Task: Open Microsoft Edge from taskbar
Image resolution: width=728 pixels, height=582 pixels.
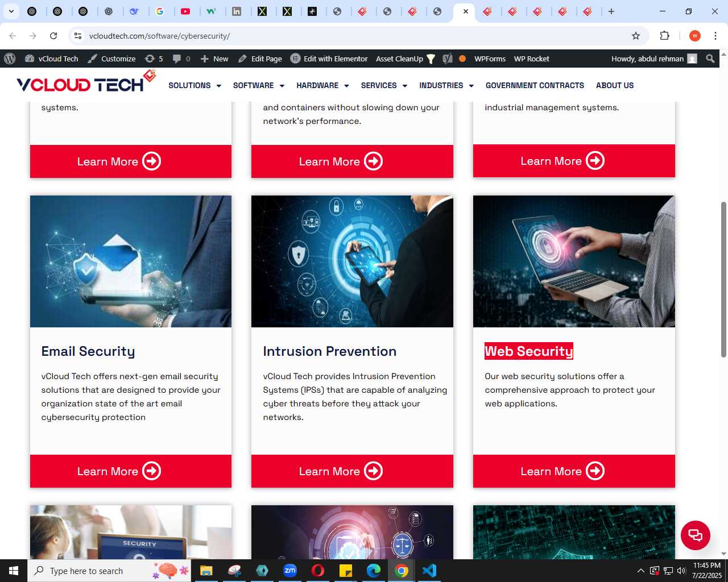Action: click(374, 571)
